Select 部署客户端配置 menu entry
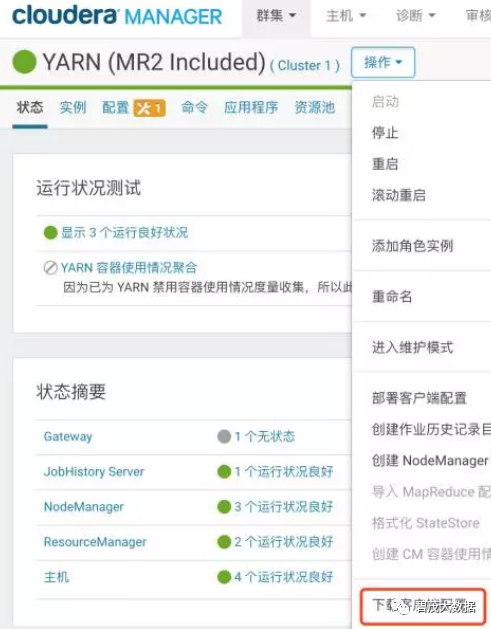491x629 pixels. 419,398
